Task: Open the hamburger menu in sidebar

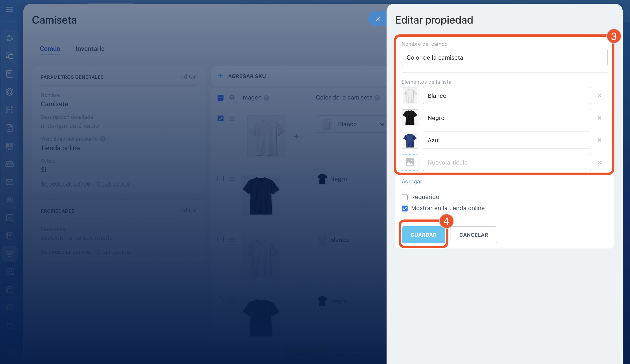Action: 10,9
